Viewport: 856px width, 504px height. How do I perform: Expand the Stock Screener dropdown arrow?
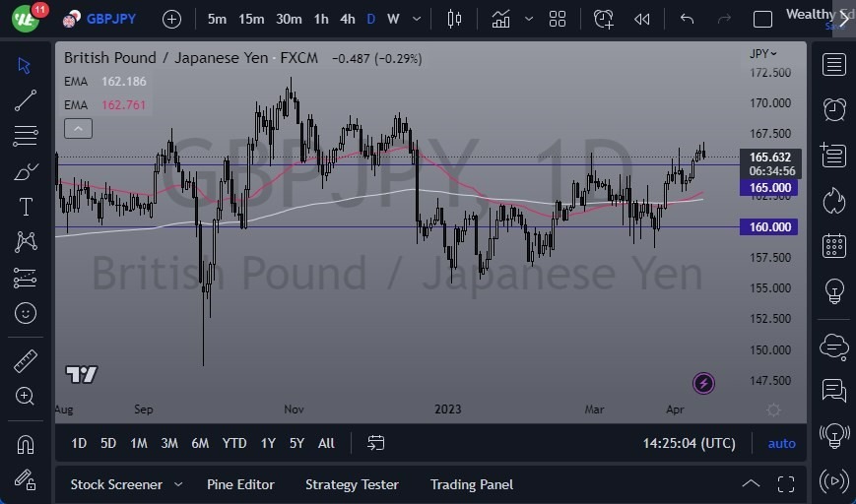coord(178,484)
